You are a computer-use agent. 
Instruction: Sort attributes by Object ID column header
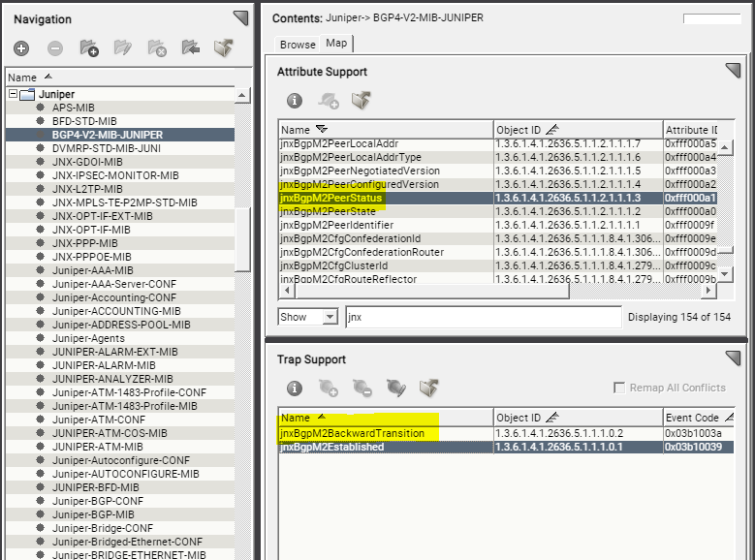pyautogui.click(x=578, y=130)
